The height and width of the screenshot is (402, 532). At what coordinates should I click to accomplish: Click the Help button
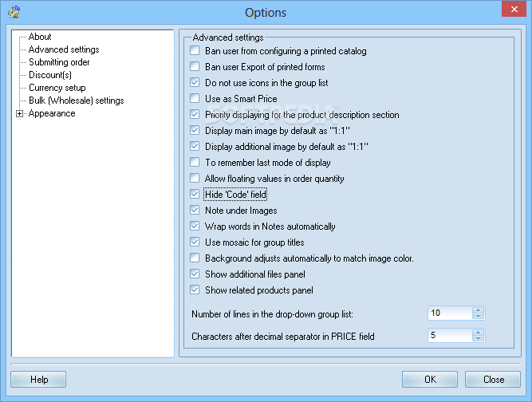tap(39, 380)
